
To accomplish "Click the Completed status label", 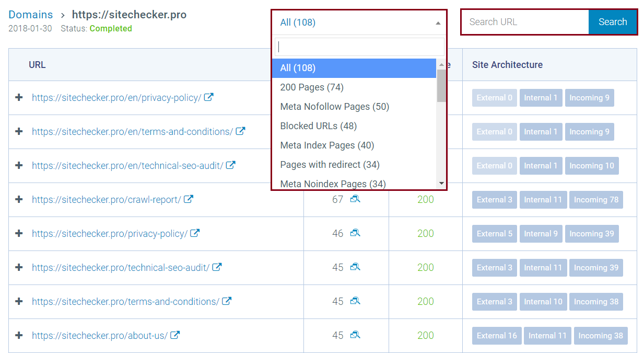I will [x=111, y=29].
